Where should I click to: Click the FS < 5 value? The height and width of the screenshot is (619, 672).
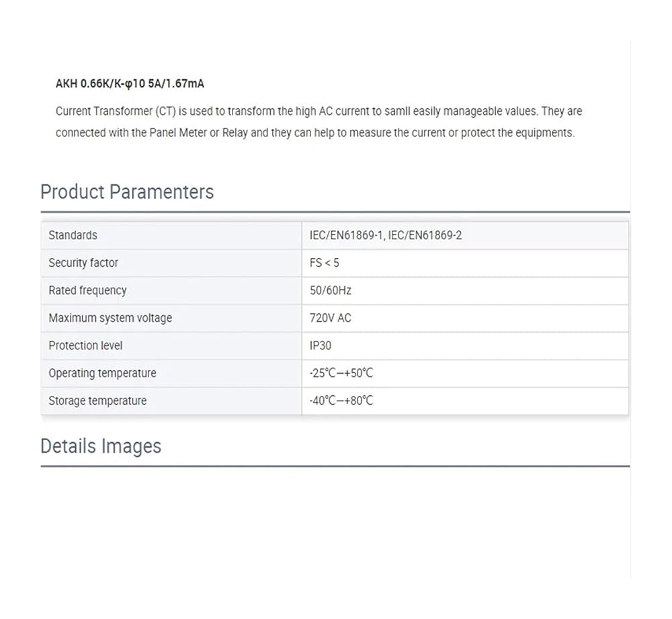click(325, 263)
